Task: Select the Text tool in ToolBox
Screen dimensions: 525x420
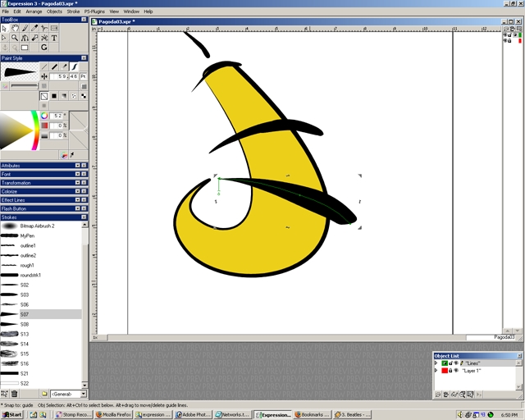Action: point(54,38)
